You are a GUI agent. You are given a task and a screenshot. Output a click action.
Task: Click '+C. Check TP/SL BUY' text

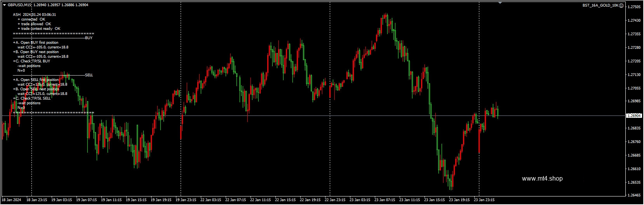[x=31, y=61]
